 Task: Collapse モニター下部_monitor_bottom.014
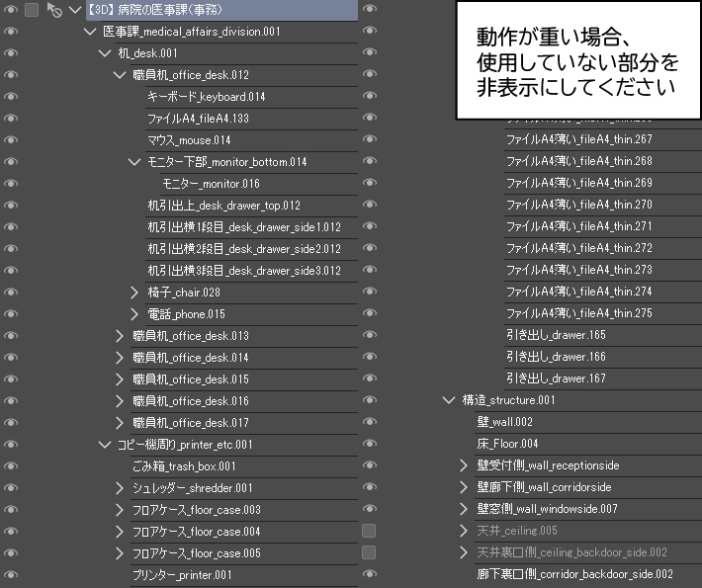click(x=134, y=161)
